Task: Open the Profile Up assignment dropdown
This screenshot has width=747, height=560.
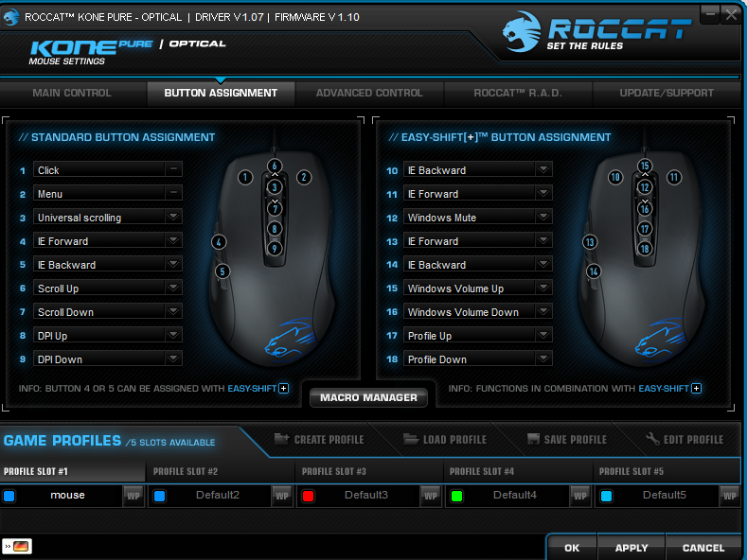Action: click(x=543, y=335)
